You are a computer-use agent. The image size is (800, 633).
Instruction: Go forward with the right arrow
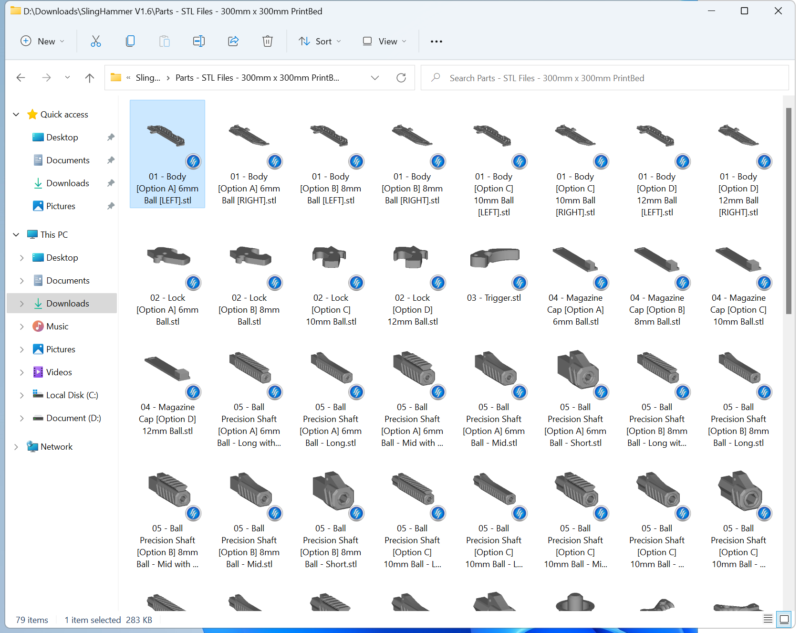pyautogui.click(x=46, y=78)
